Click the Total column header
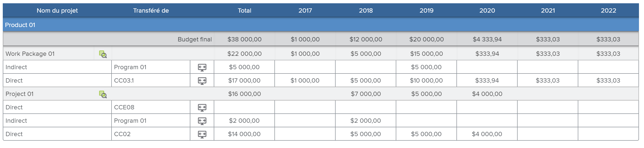 pyautogui.click(x=244, y=11)
